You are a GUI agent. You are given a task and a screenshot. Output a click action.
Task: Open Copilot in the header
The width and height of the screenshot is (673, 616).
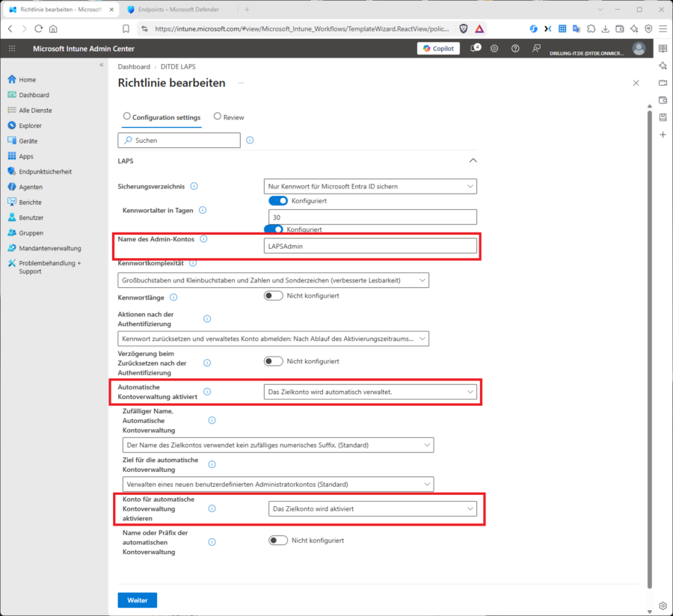click(438, 49)
